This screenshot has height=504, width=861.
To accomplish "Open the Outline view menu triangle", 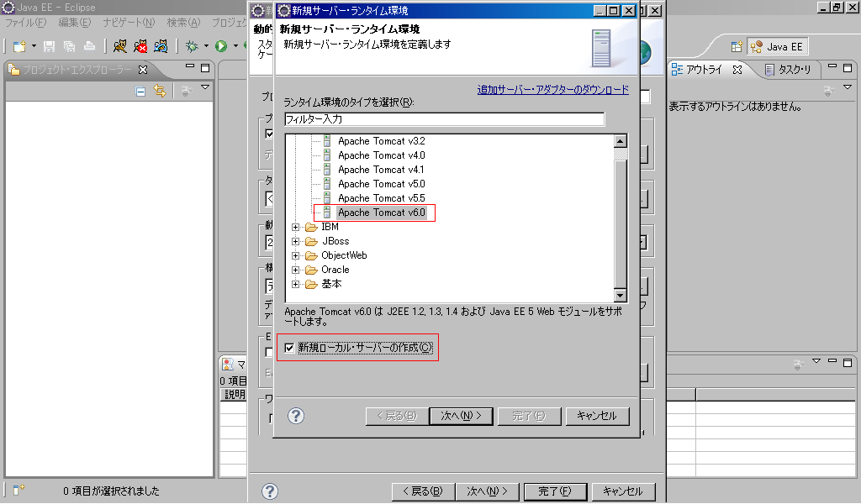I will [848, 87].
